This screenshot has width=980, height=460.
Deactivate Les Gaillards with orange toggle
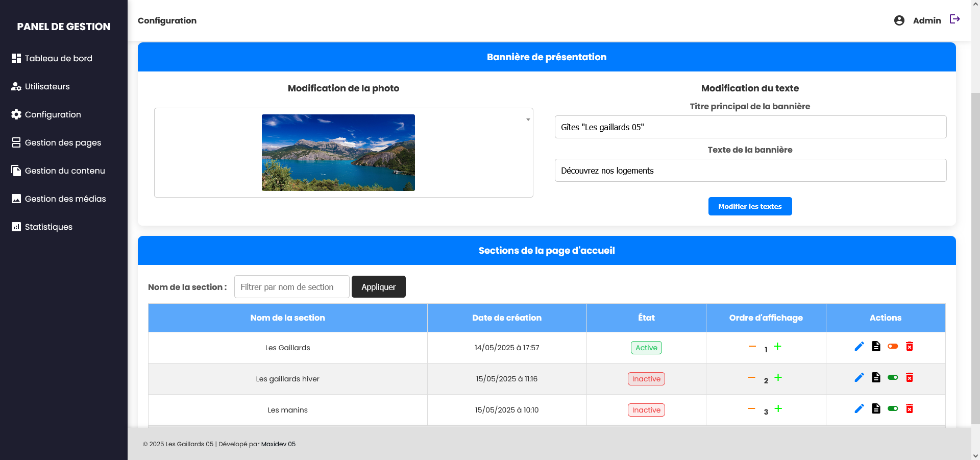[893, 346]
